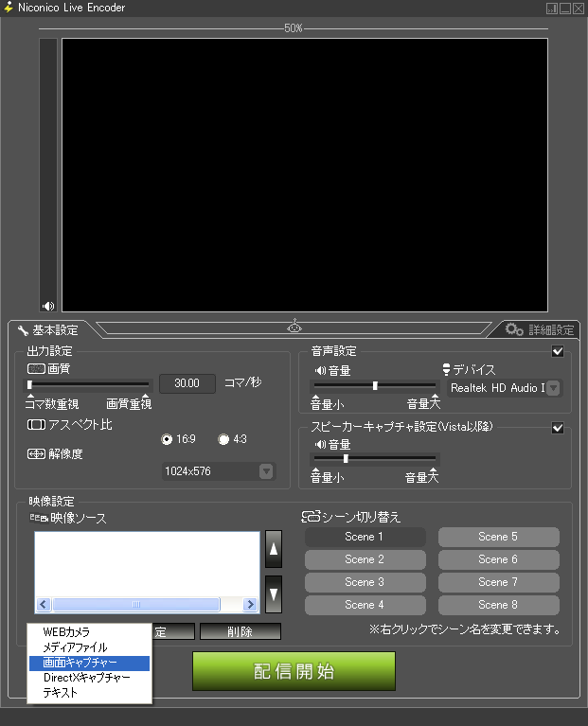Image resolution: width=588 pixels, height=726 pixels.
Task: Click the source list horizontal scrollbar thumb
Action: pos(136,604)
